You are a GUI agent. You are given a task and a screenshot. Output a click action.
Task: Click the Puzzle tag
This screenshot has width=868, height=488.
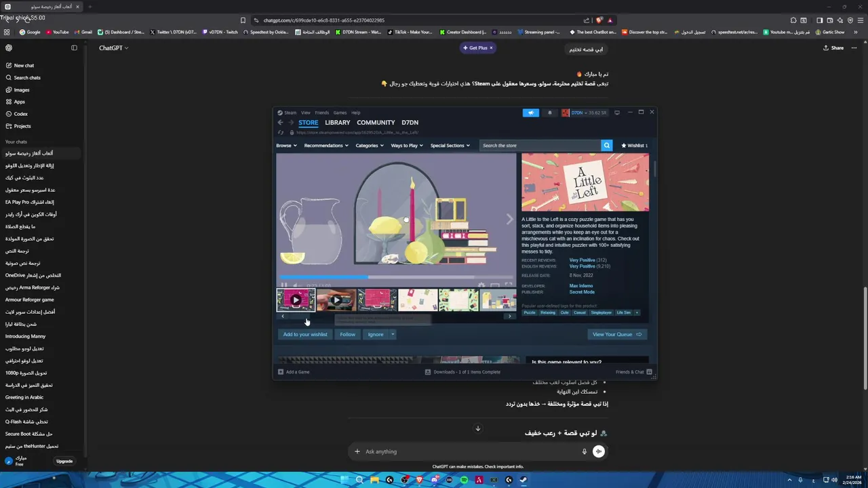[530, 312]
